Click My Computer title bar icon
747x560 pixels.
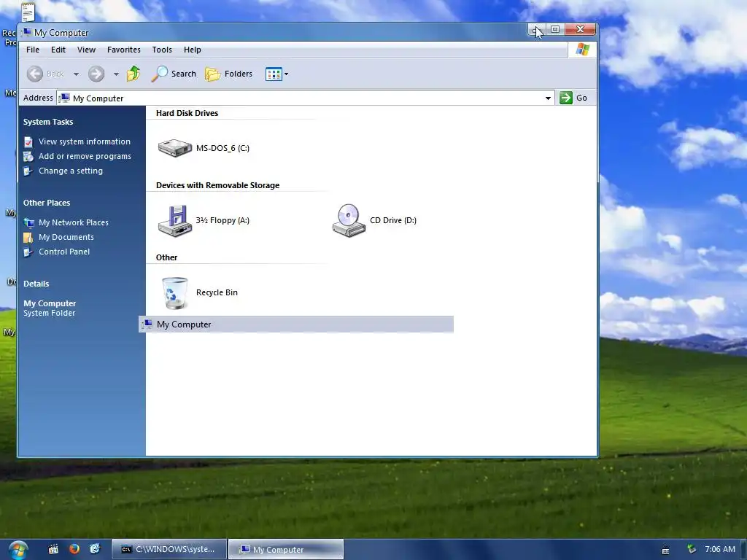pyautogui.click(x=27, y=32)
